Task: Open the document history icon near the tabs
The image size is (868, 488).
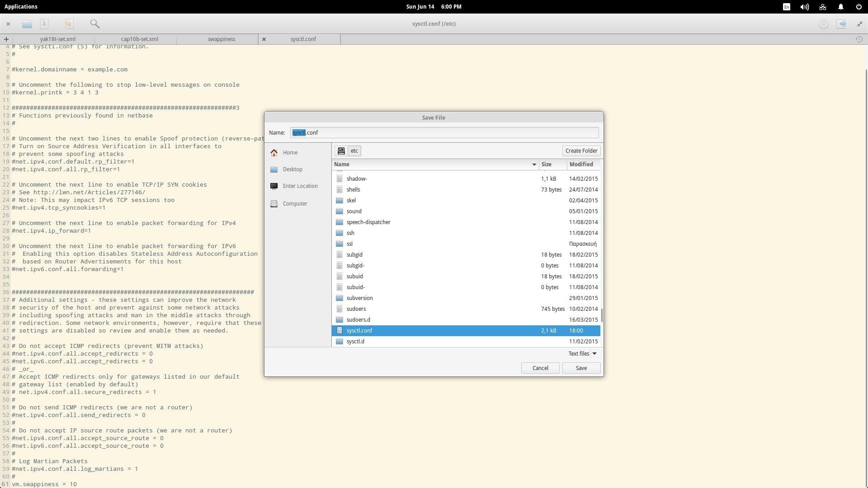Action: [859, 39]
